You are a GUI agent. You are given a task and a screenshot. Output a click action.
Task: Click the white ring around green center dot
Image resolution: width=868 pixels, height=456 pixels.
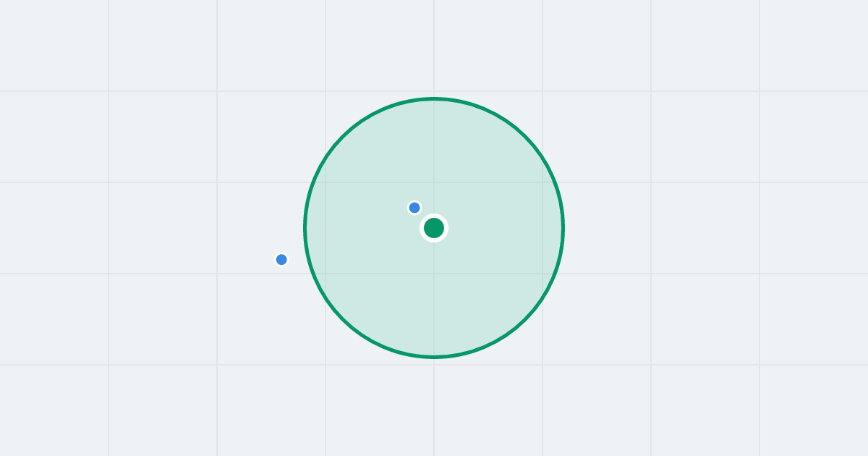pos(434,216)
